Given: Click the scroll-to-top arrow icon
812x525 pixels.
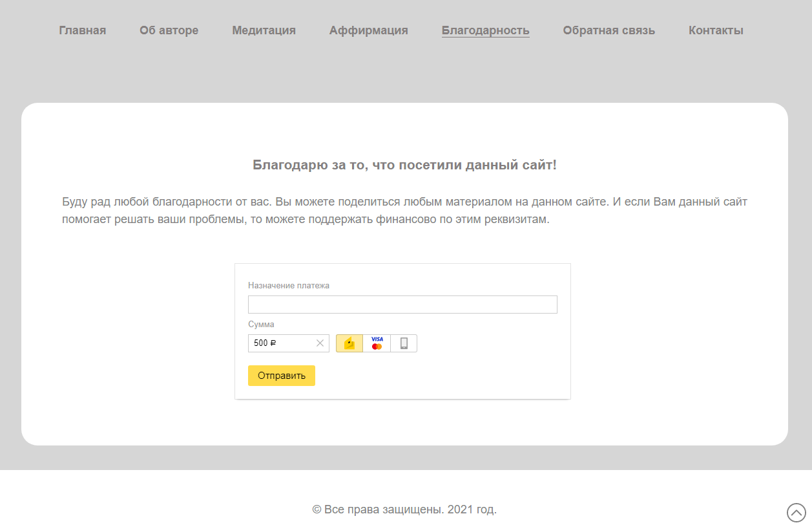Looking at the screenshot, I should 796,512.
